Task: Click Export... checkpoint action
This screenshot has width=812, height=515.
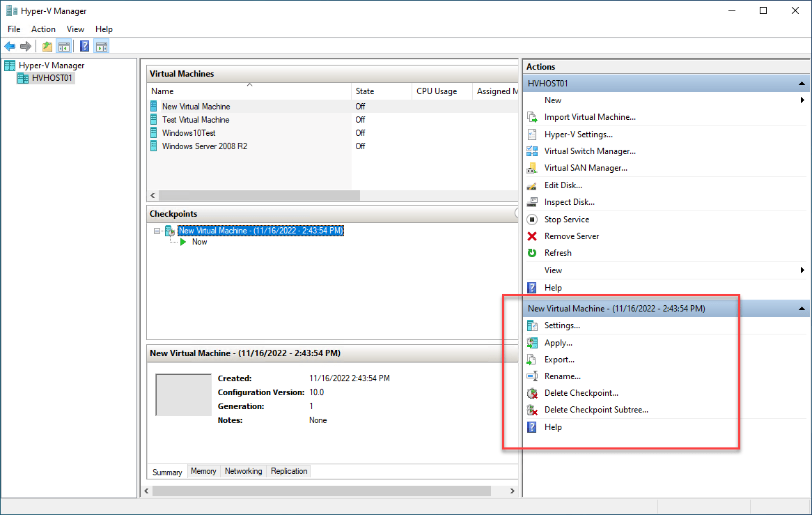Action: click(559, 360)
